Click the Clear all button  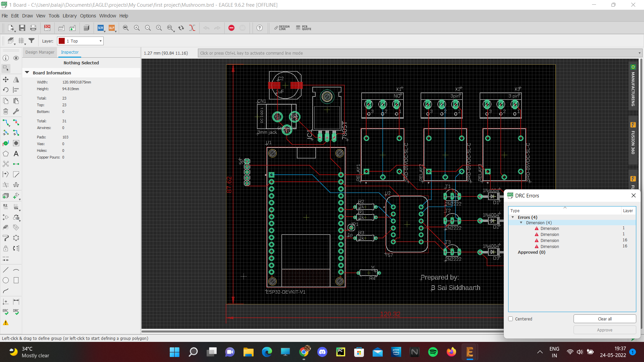[604, 319]
